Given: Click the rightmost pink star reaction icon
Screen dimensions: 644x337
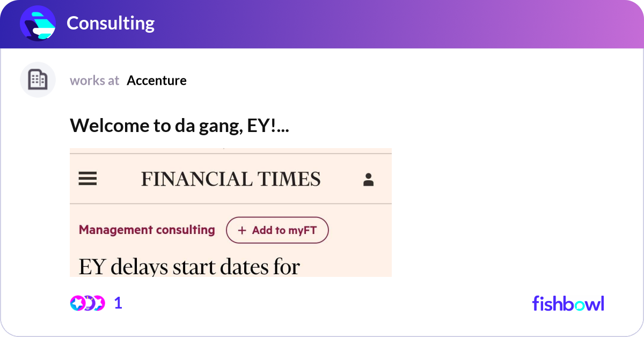Looking at the screenshot, I should click(99, 303).
